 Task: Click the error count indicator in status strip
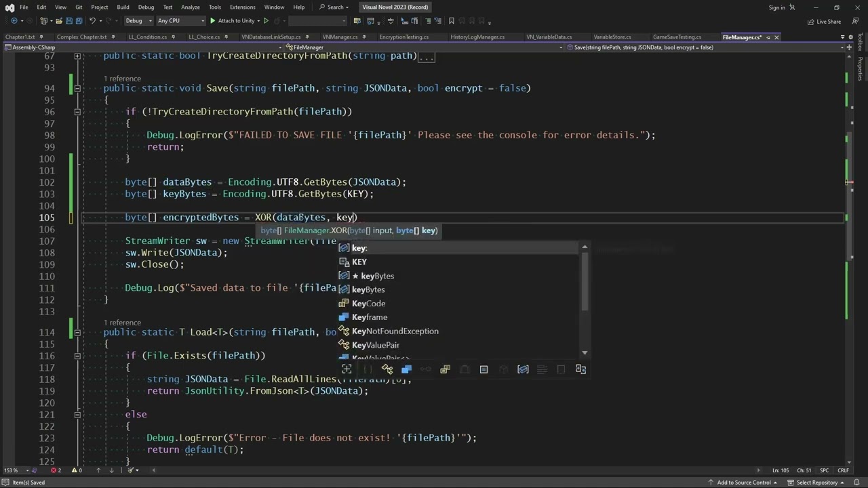point(56,470)
